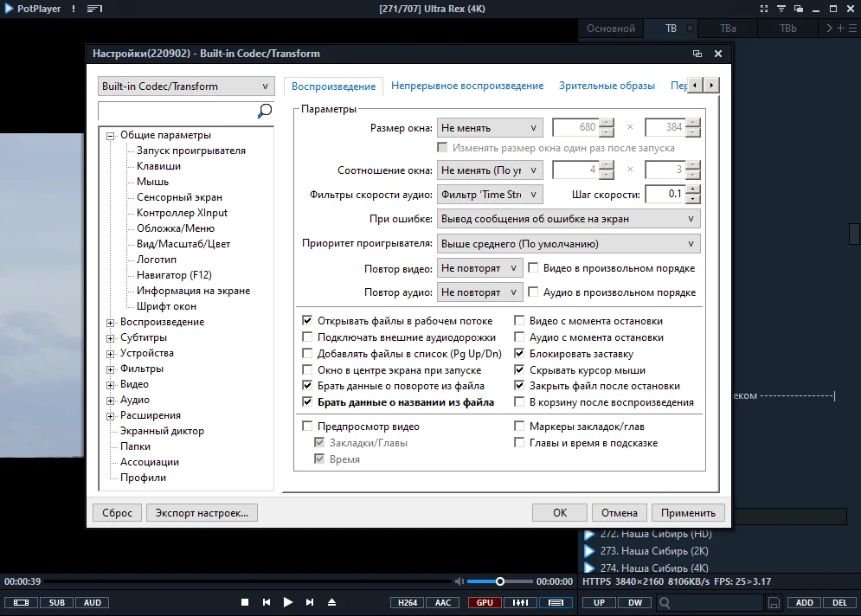Skip to next track with next icon
Image resolution: width=861 pixels, height=616 pixels.
310,602
